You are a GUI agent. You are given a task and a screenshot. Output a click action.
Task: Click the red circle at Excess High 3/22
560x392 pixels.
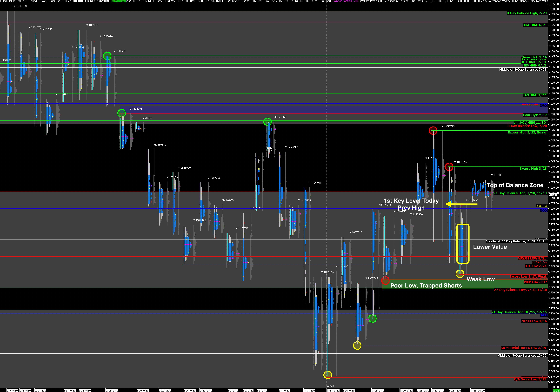(x=433, y=131)
